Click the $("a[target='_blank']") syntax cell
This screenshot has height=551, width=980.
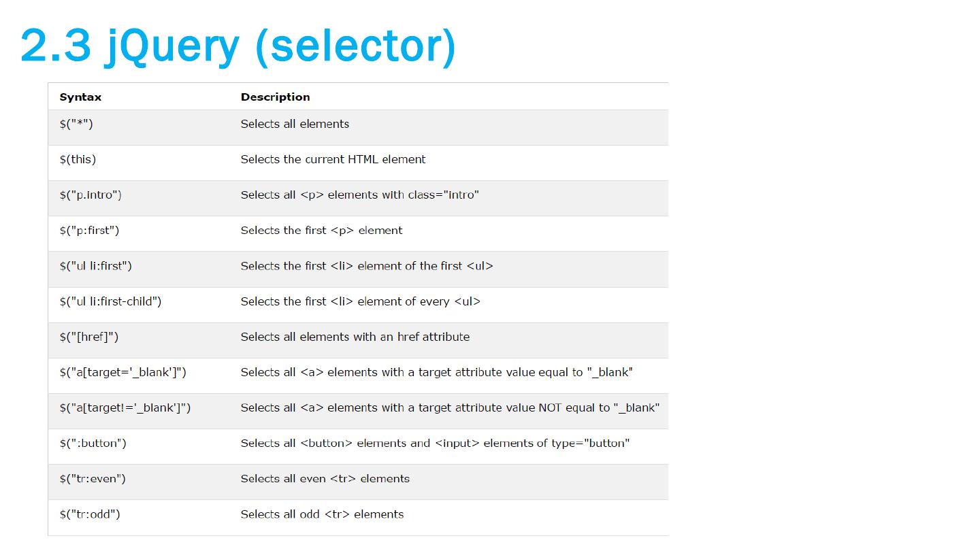tap(122, 372)
